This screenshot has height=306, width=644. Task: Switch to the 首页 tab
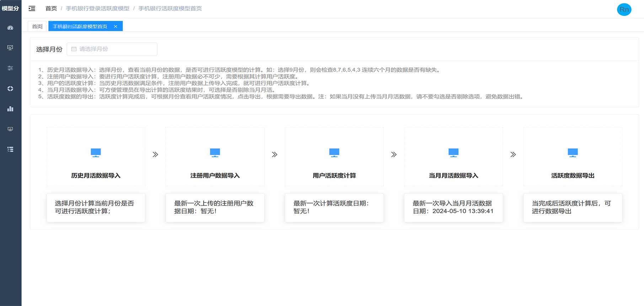(x=37, y=26)
